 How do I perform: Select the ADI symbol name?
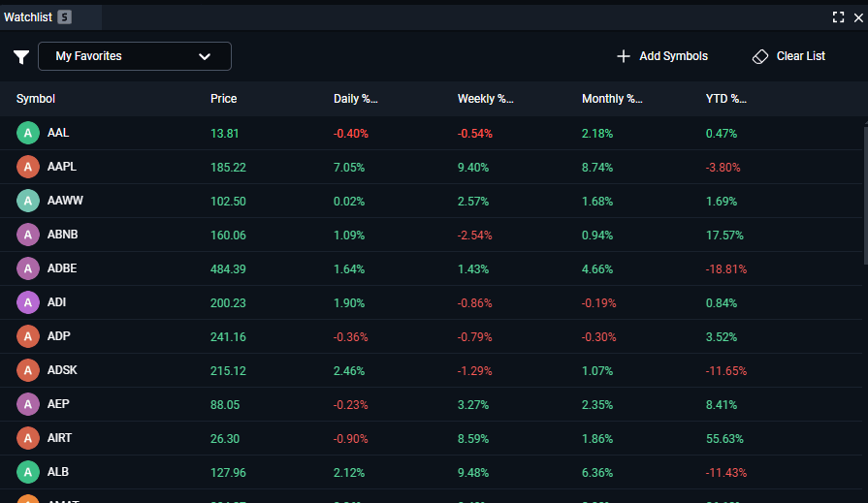56,302
